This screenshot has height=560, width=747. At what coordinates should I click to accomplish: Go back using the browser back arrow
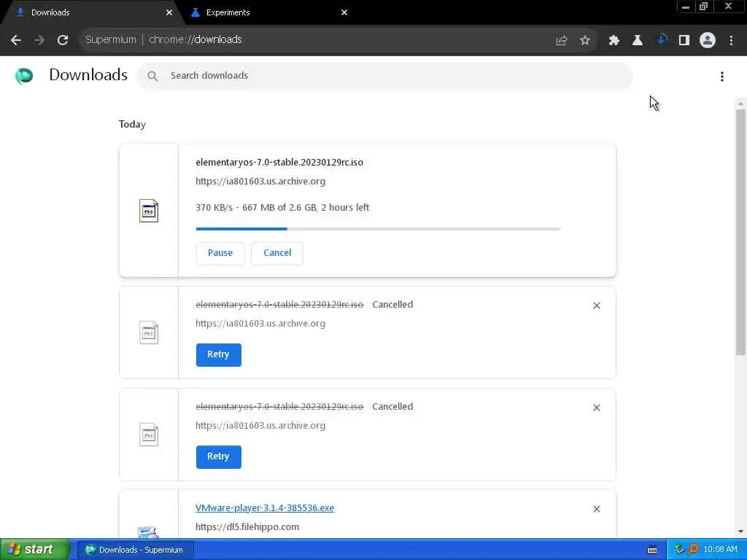tap(16, 40)
